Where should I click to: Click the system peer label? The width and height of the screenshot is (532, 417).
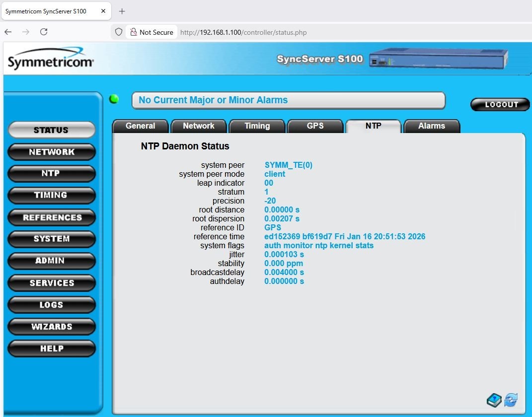pos(223,165)
